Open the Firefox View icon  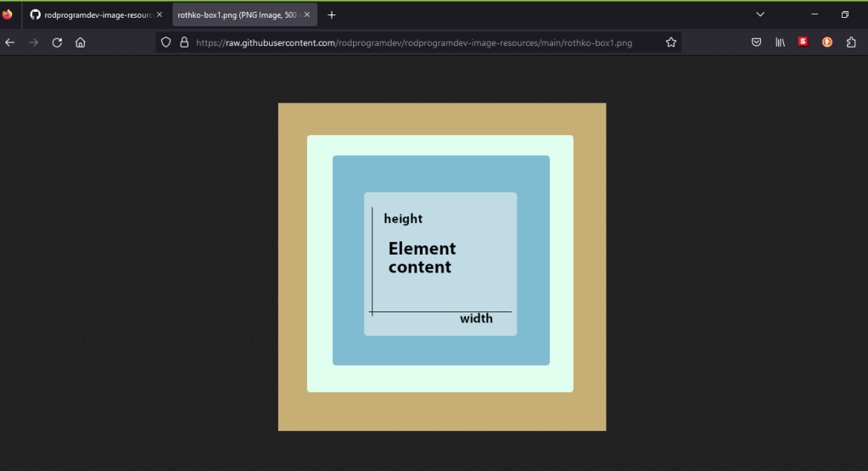[x=7, y=14]
